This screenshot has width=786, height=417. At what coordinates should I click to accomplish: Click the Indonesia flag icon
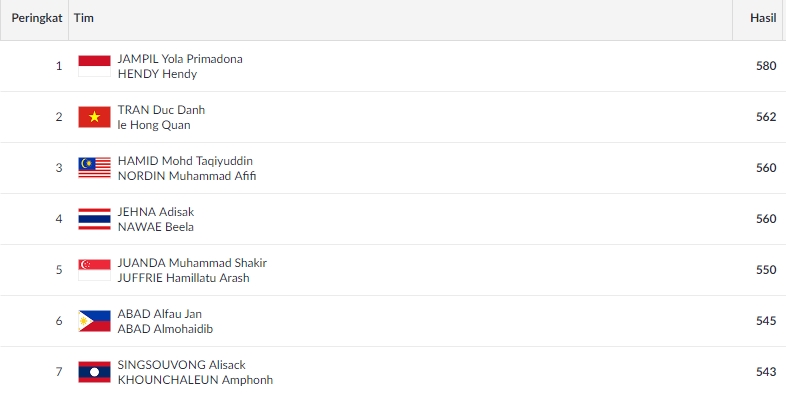94,66
